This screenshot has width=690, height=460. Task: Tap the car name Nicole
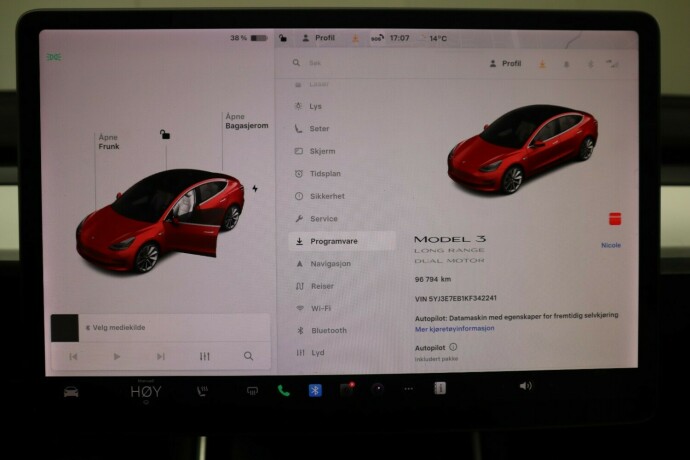(611, 245)
